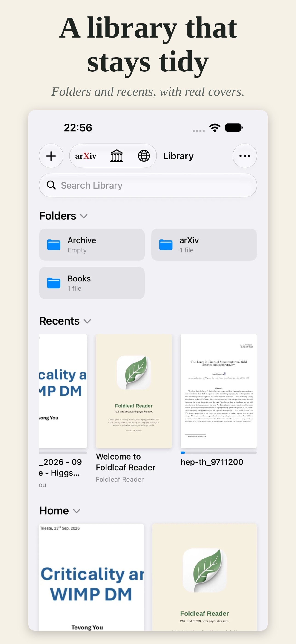The height and width of the screenshot is (644, 296).
Task: Collapse the Home section
Action: pyautogui.click(x=77, y=511)
